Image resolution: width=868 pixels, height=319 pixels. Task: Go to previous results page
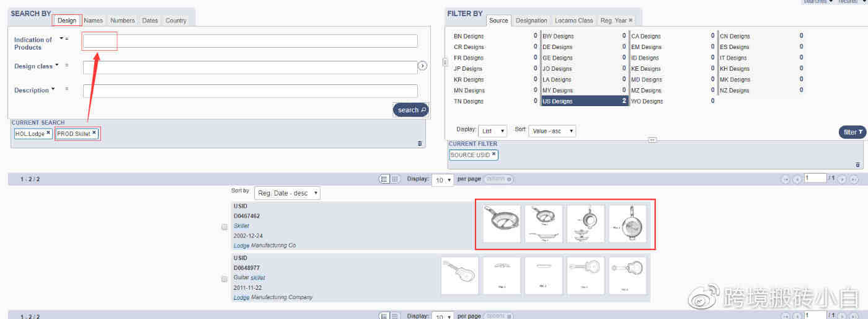[x=797, y=179]
